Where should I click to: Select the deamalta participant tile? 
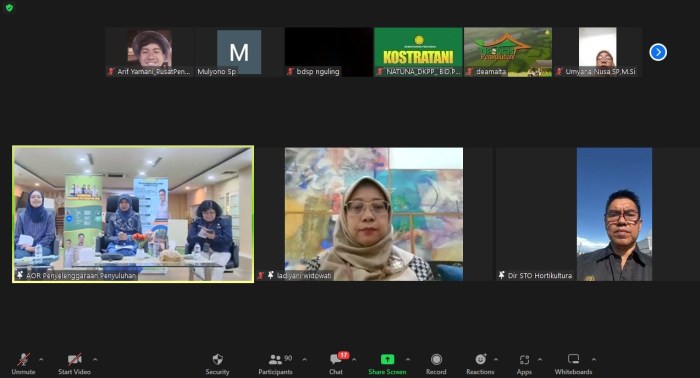pos(508,52)
